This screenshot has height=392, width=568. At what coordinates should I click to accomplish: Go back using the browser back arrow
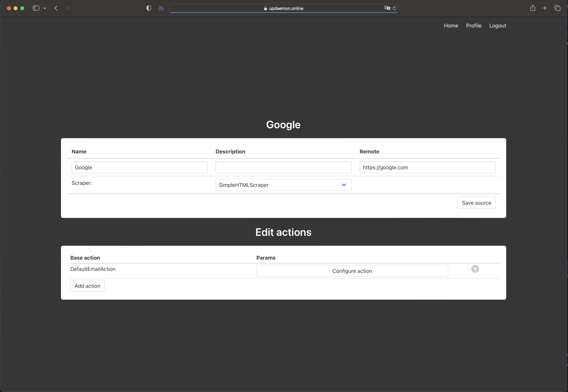coord(56,8)
